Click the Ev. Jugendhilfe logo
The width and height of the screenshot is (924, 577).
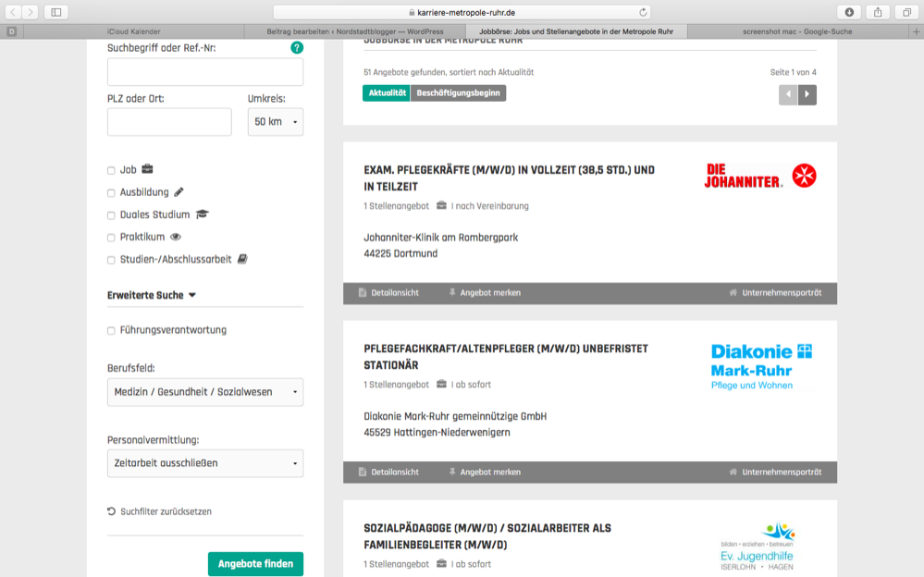[x=758, y=546]
